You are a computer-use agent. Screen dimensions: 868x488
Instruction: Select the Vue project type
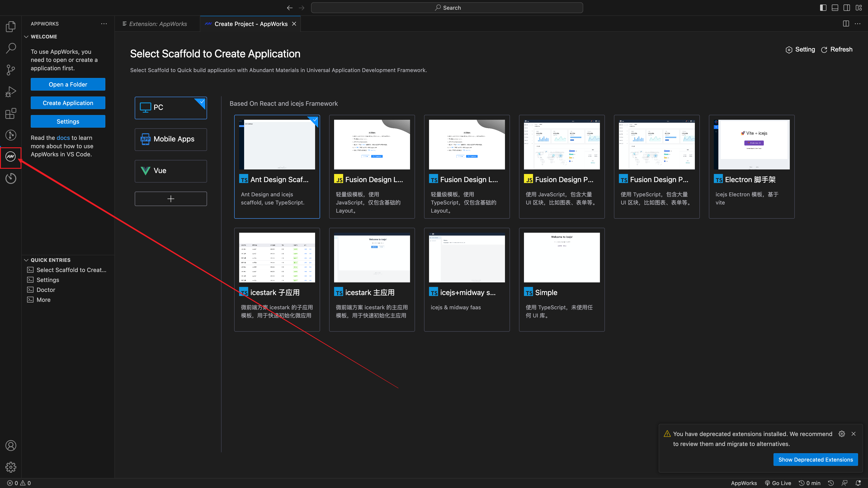pos(170,171)
